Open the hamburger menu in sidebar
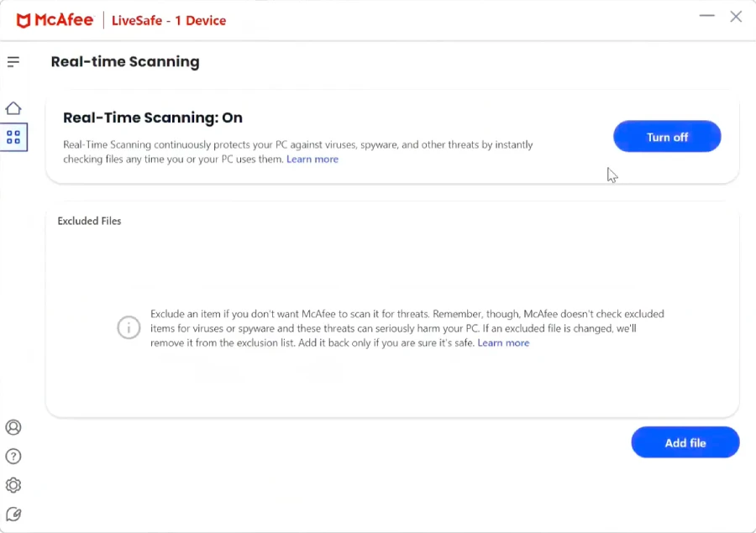 [x=13, y=61]
